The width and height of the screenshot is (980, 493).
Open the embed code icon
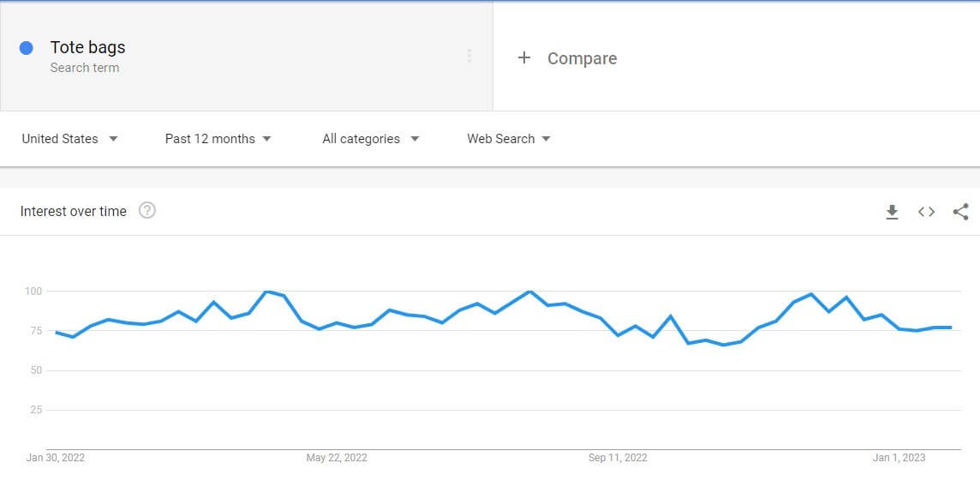pyautogui.click(x=926, y=212)
